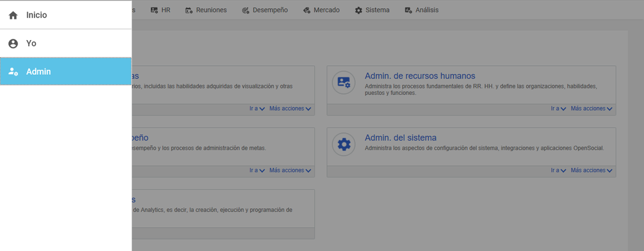Viewport: 644px width, 251px height.
Task: Open the Desempeño tab
Action: click(265, 10)
